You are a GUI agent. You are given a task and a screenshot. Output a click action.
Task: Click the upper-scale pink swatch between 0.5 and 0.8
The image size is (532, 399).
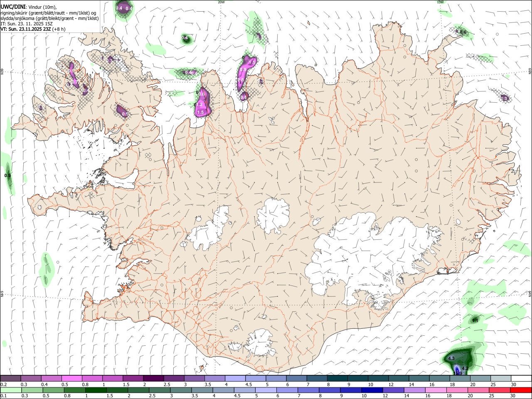71,379
